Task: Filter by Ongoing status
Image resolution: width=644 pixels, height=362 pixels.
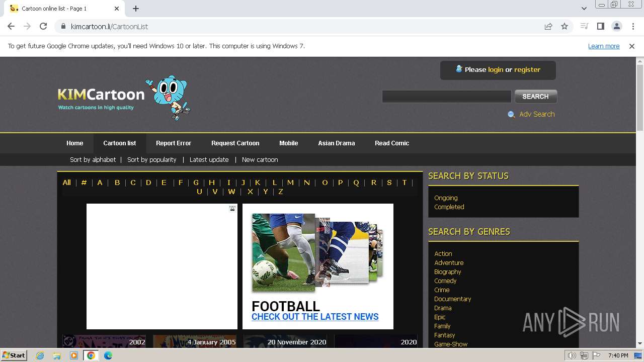Action: pyautogui.click(x=446, y=198)
